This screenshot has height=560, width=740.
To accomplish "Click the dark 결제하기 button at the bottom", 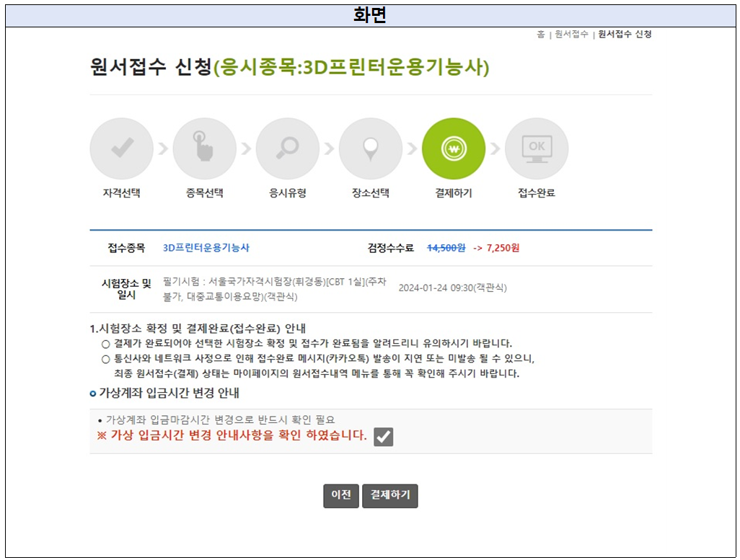I will (389, 496).
